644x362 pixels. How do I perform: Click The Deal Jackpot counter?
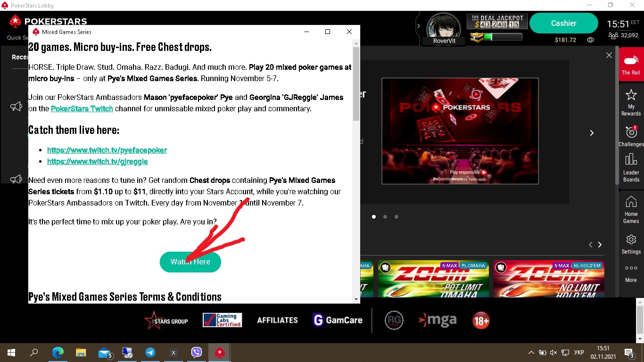[x=496, y=22]
